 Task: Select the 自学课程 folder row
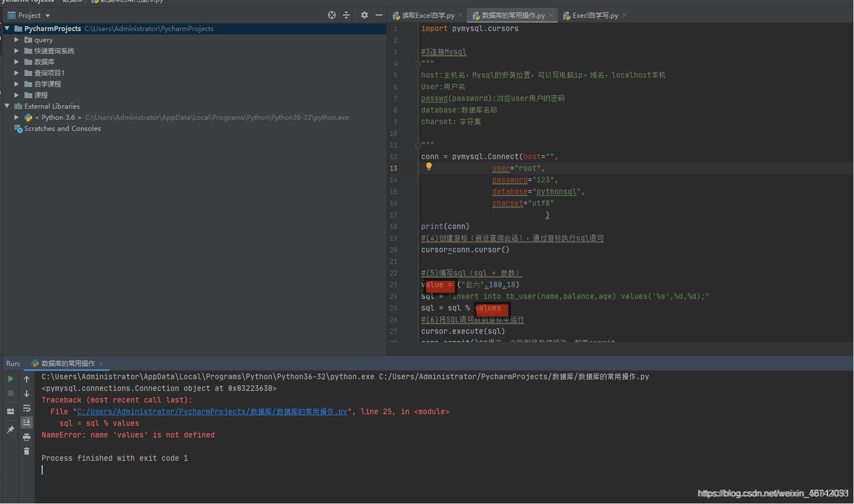click(x=194, y=84)
